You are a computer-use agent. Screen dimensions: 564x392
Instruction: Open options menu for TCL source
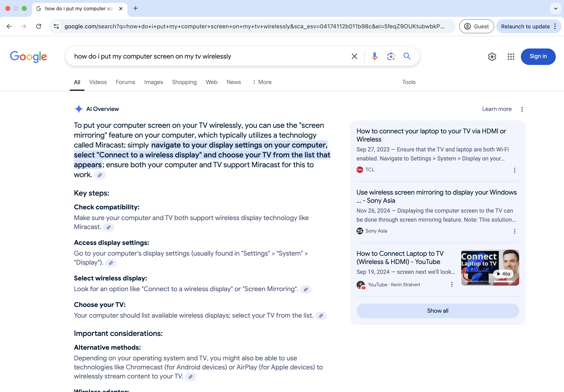point(515,170)
